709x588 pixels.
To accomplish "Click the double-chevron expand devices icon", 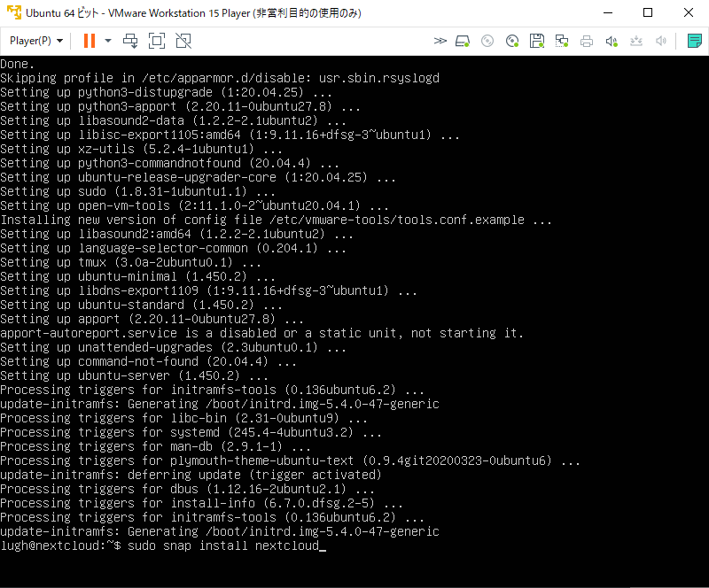I will tap(440, 41).
